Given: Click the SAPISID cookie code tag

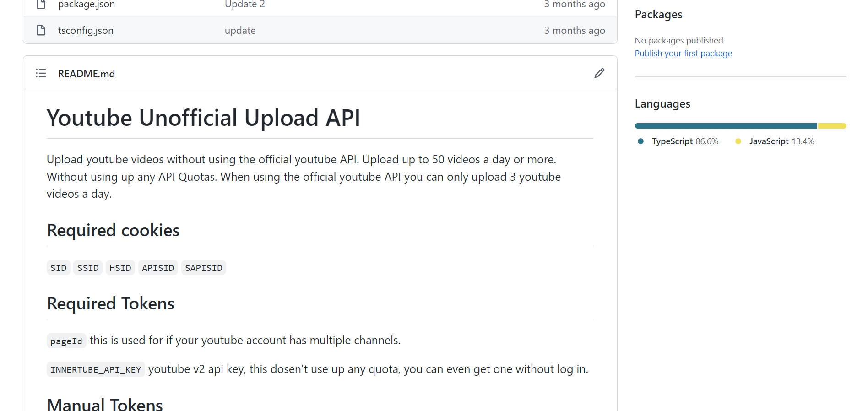Looking at the screenshot, I should (x=204, y=268).
